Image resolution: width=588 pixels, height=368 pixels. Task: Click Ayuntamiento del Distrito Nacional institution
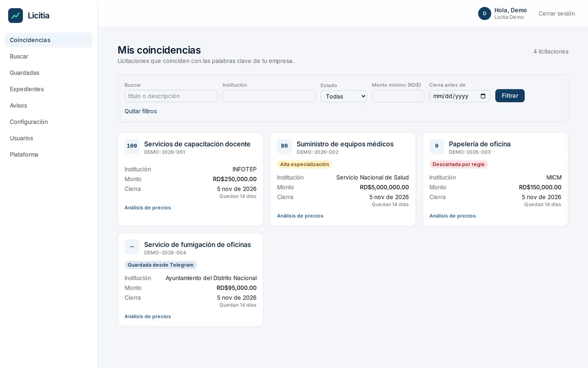point(211,278)
